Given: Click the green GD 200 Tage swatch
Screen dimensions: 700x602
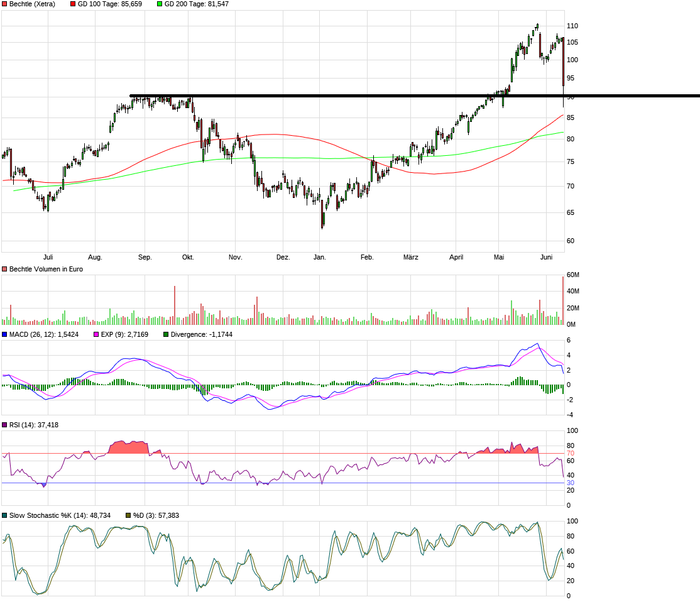Looking at the screenshot, I should (160, 4).
